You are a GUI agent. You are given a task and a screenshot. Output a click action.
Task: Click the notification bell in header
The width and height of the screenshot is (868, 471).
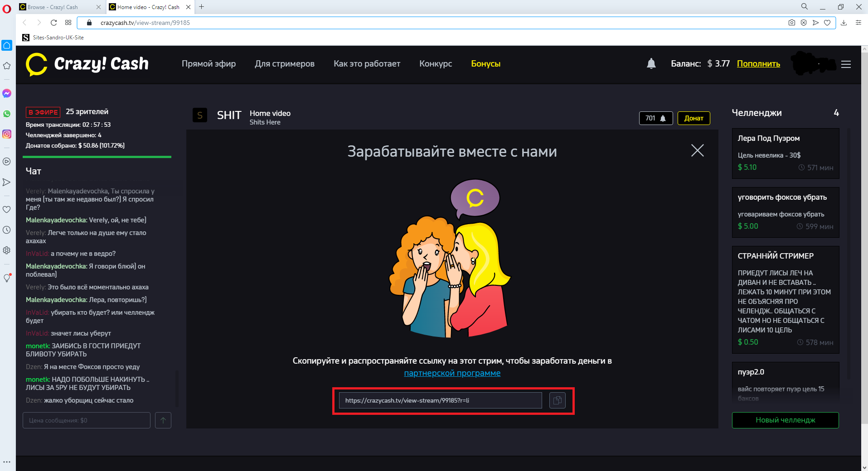[651, 64]
